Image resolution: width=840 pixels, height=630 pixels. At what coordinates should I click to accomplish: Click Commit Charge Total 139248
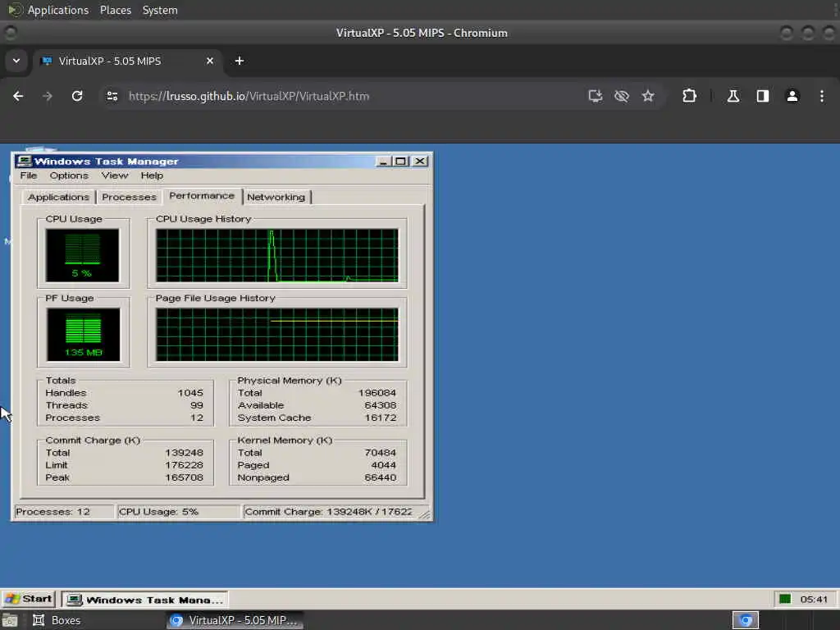(184, 453)
